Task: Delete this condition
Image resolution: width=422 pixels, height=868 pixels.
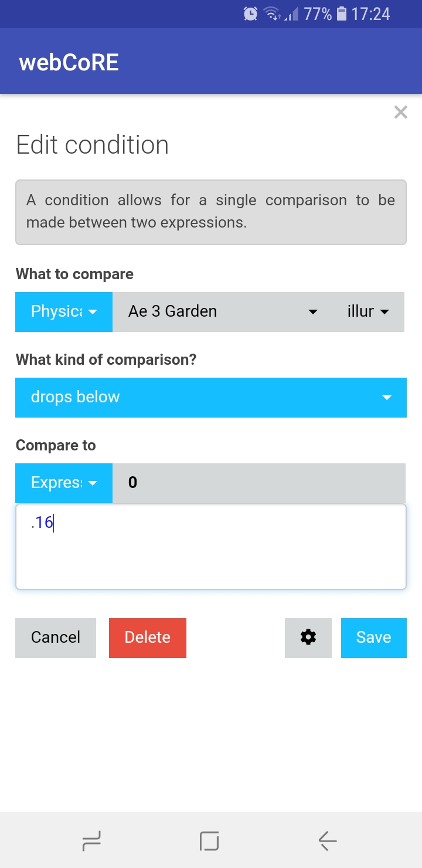Action: (x=148, y=638)
